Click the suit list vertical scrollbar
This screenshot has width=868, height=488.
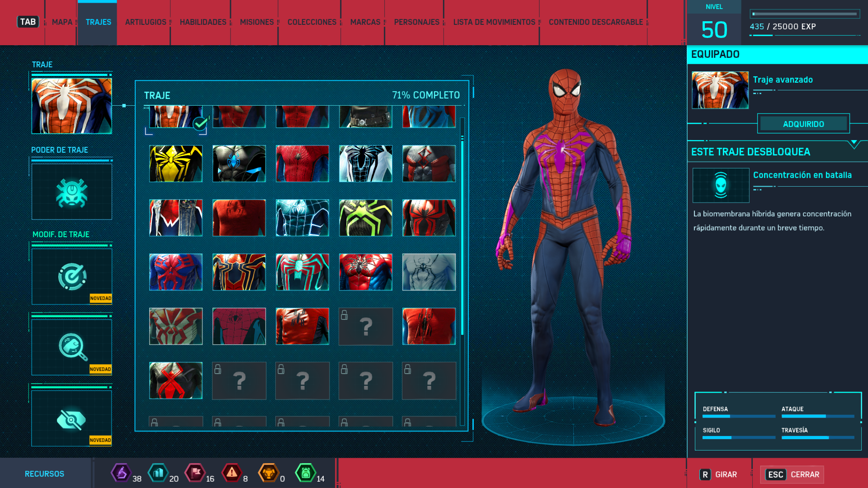pos(462,235)
